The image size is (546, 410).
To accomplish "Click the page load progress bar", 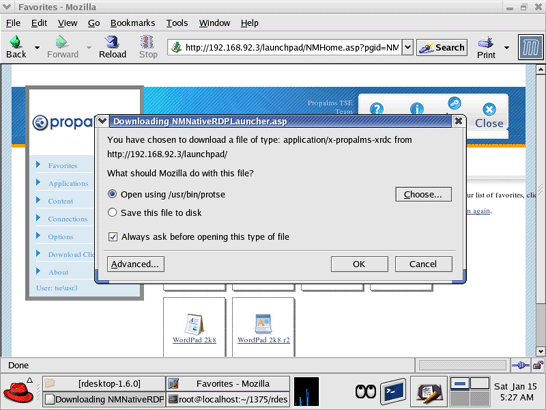I will (x=462, y=365).
